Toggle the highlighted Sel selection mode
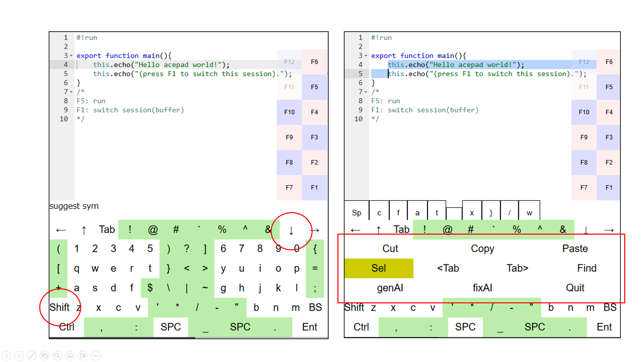The width and height of the screenshot is (644, 362). pos(379,268)
